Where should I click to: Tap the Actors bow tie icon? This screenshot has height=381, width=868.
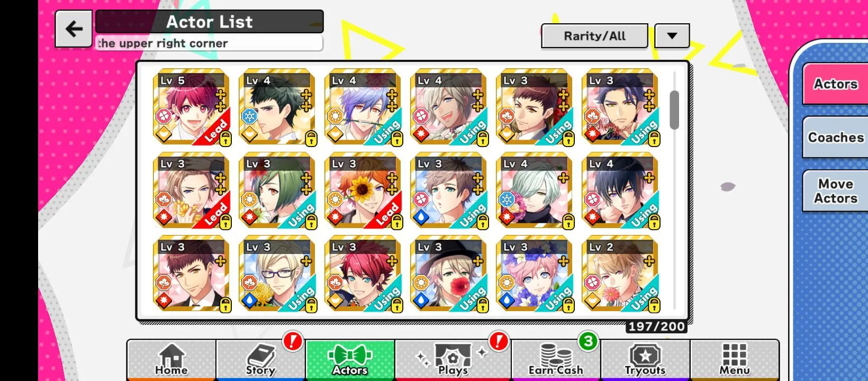(x=350, y=359)
